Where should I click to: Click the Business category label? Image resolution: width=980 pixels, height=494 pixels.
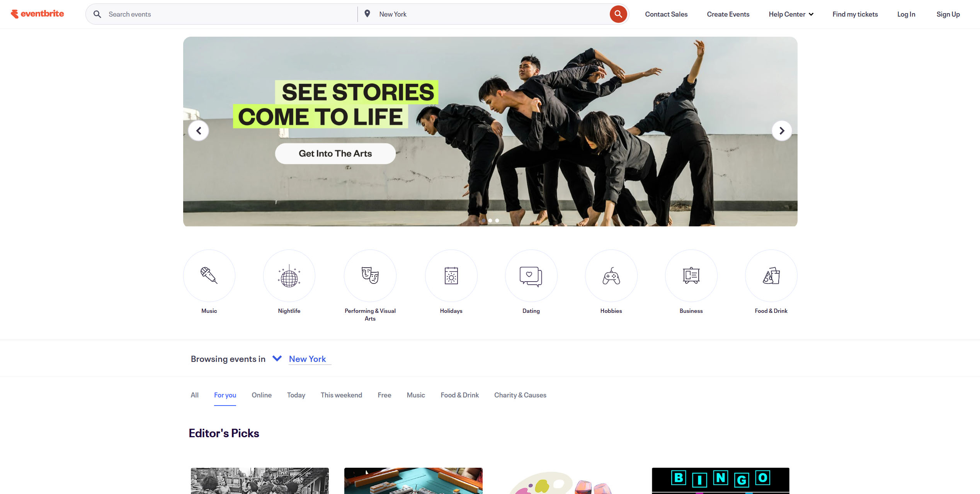(691, 311)
